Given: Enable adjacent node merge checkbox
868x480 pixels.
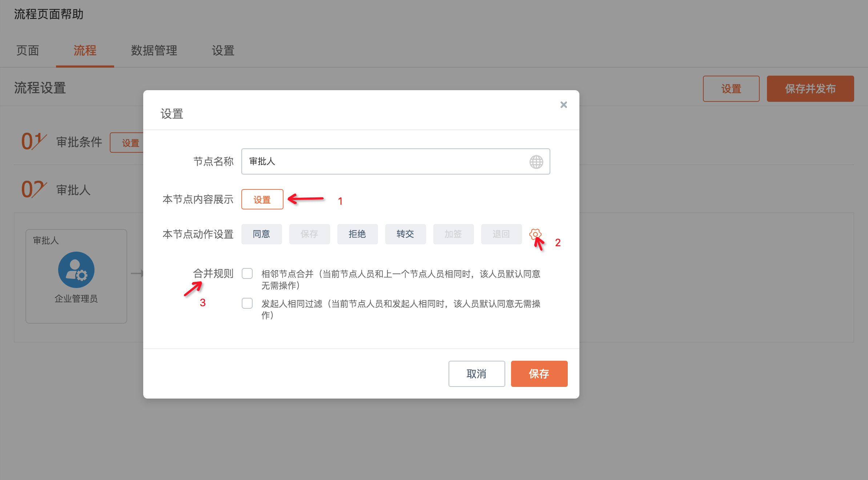Looking at the screenshot, I should (x=247, y=273).
